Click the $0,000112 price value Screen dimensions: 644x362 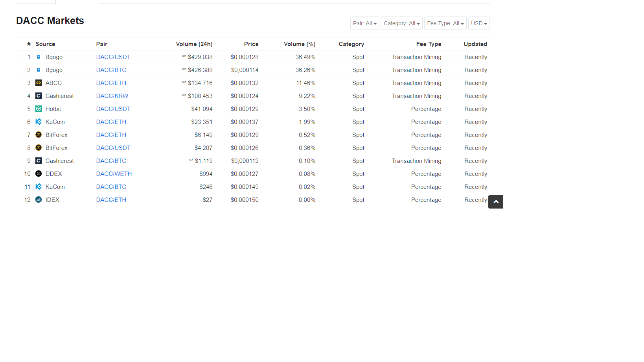pos(245,161)
